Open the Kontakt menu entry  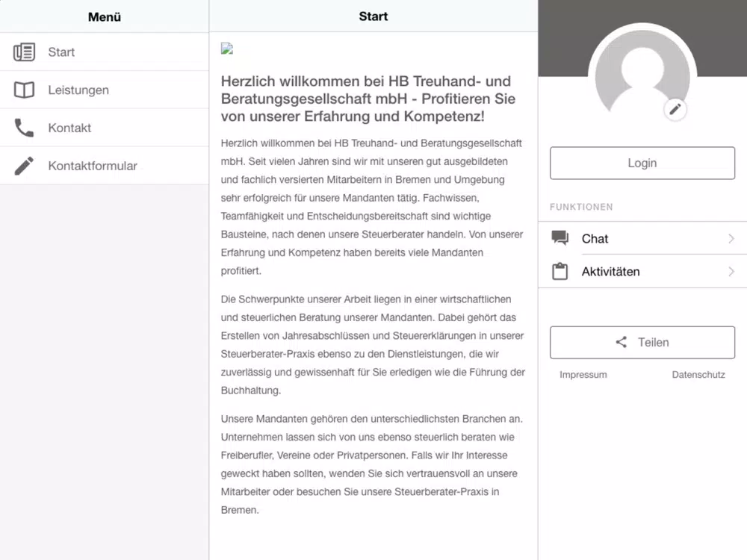pos(105,128)
